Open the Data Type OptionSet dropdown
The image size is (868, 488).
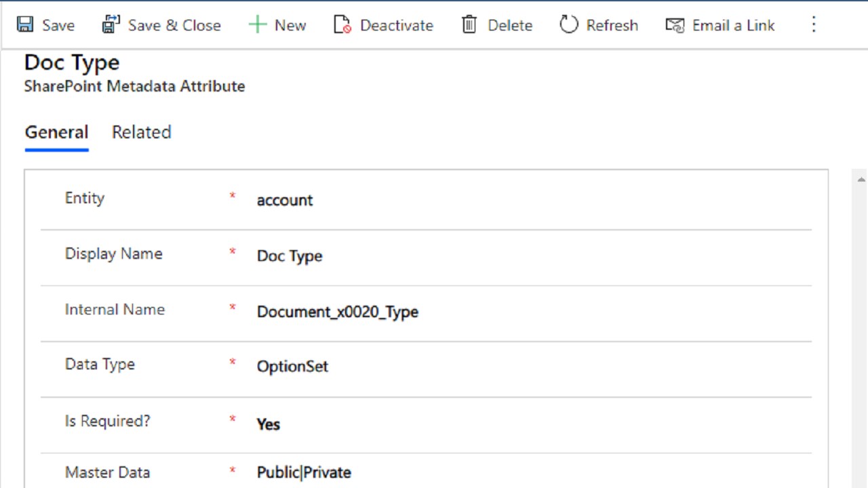click(x=292, y=367)
